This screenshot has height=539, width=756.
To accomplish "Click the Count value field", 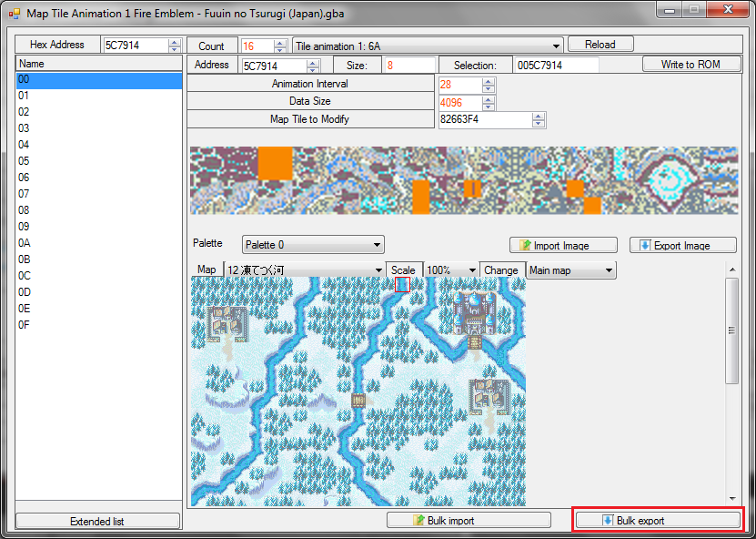I will point(257,46).
